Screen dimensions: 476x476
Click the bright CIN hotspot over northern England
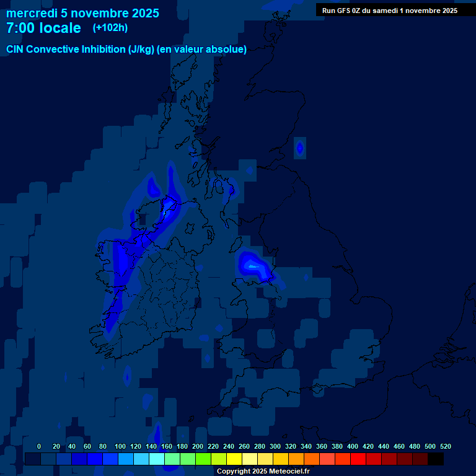click(254, 267)
